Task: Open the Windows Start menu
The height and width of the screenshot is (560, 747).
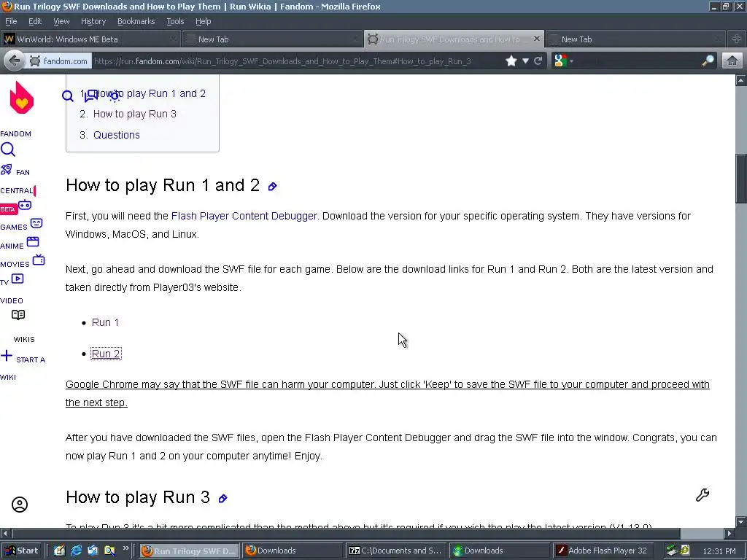Action: coord(21,551)
